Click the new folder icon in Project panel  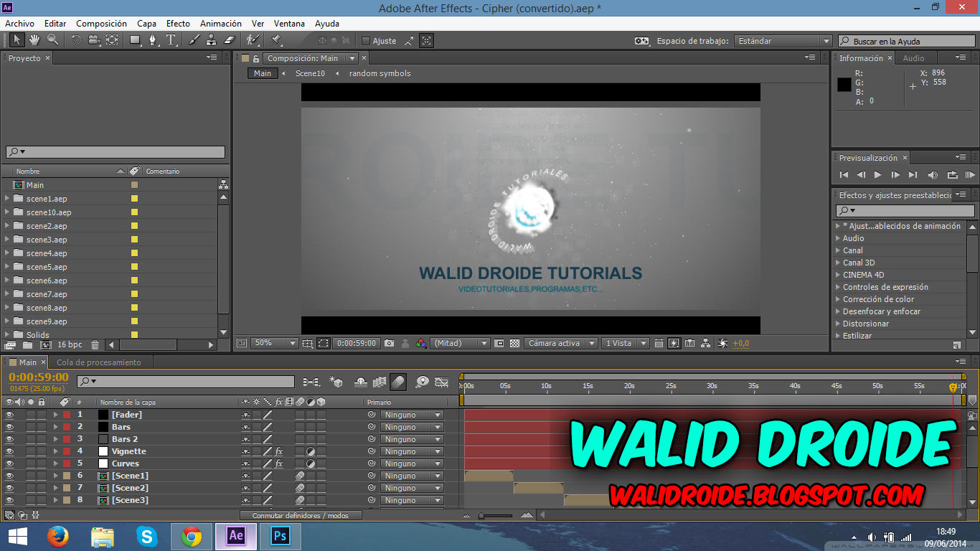pyautogui.click(x=27, y=344)
